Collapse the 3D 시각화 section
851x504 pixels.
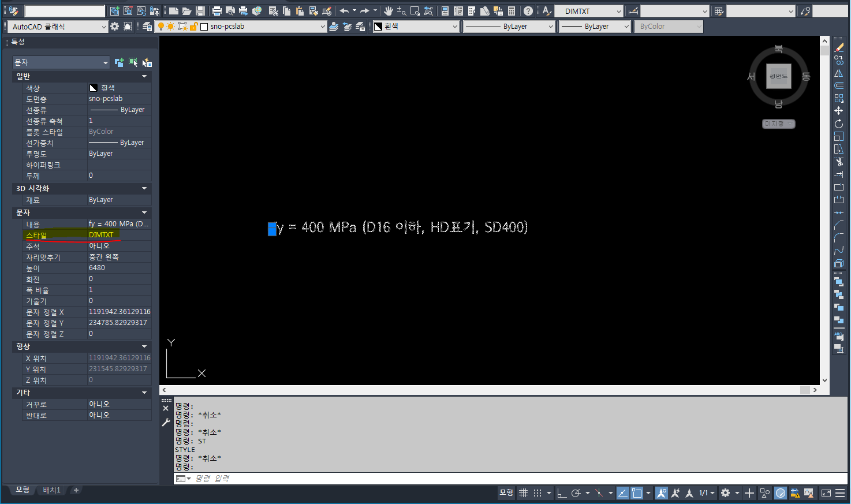coord(144,188)
